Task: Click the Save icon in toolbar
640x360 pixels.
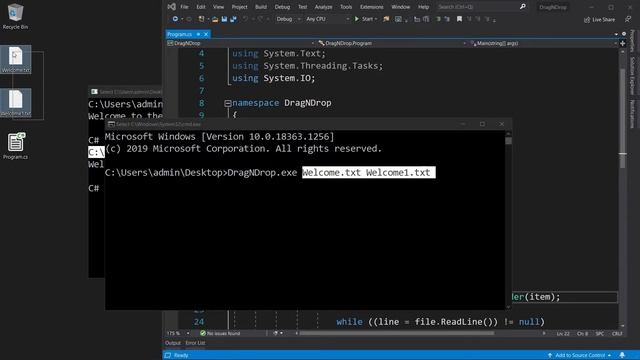Action: (224, 19)
